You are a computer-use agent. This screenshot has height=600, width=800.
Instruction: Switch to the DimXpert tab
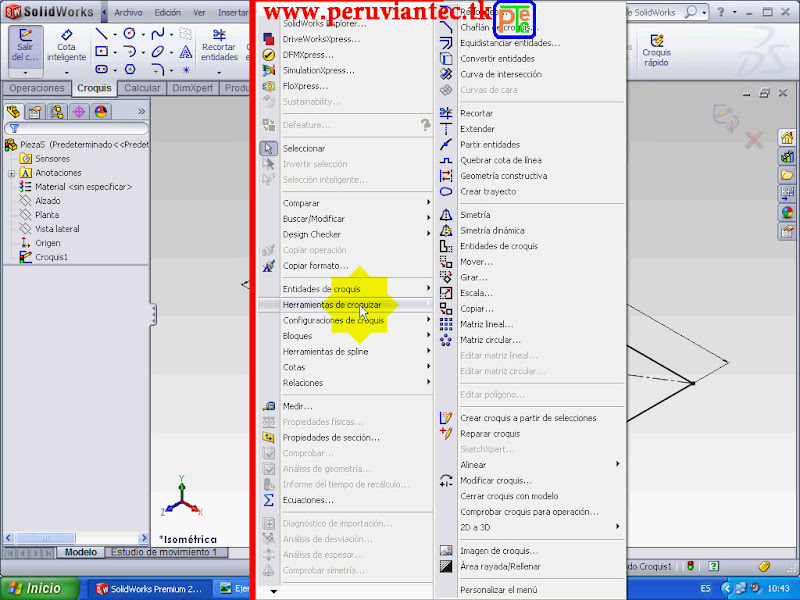(192, 88)
